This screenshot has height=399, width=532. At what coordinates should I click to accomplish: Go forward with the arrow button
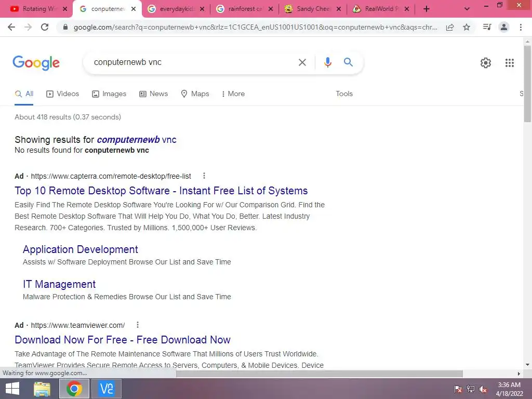(28, 27)
